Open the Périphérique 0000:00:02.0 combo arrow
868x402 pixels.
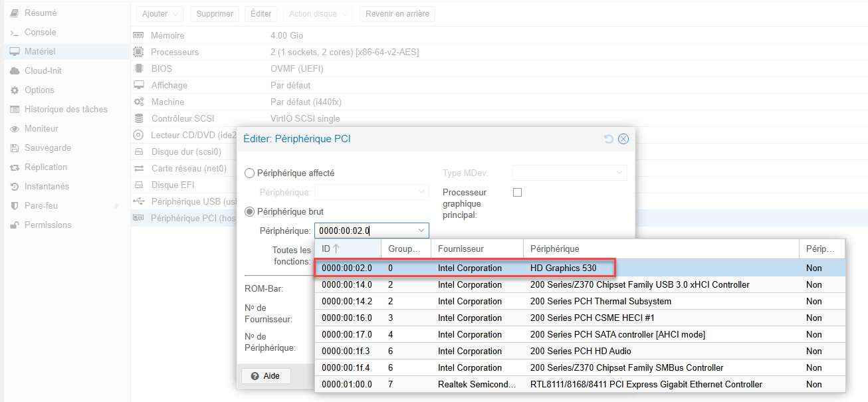pos(421,231)
